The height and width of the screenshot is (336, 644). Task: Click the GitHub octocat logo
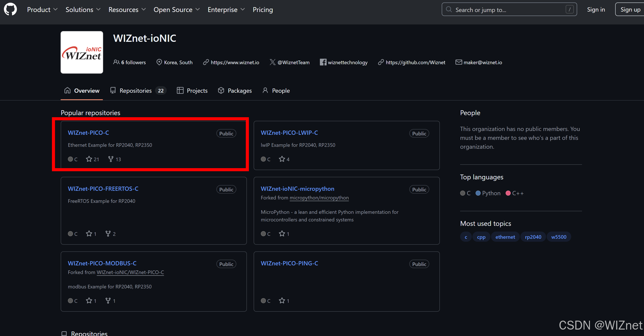point(10,10)
